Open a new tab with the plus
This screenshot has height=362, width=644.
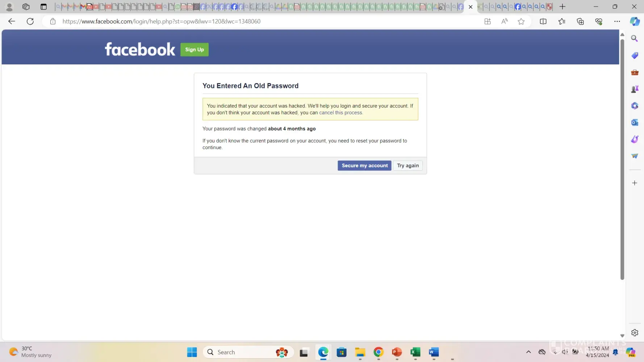tap(562, 7)
